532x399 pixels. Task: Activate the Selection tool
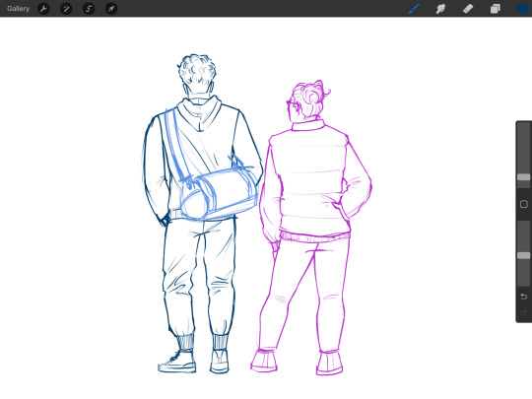pyautogui.click(x=89, y=9)
